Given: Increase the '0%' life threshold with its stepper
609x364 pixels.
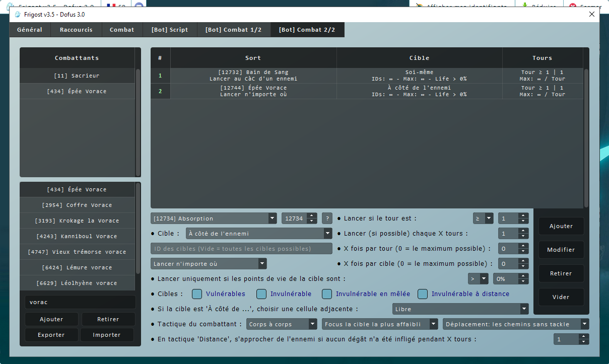Looking at the screenshot, I should (522, 276).
